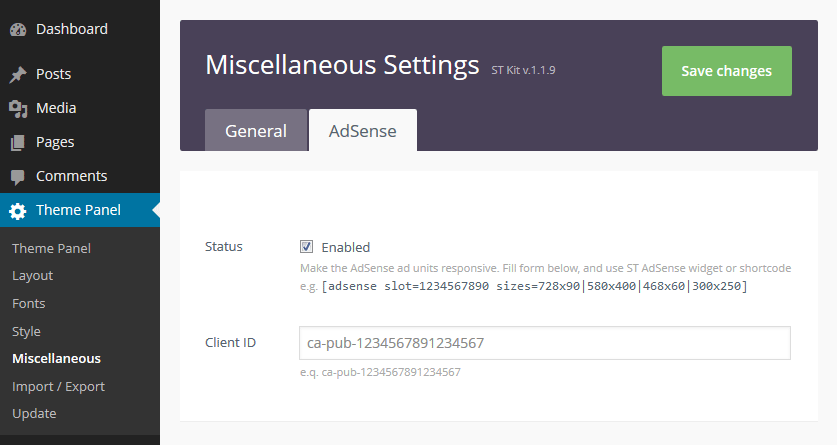This screenshot has height=445, width=837.
Task: Open Import / Export settings
Action: coord(58,386)
